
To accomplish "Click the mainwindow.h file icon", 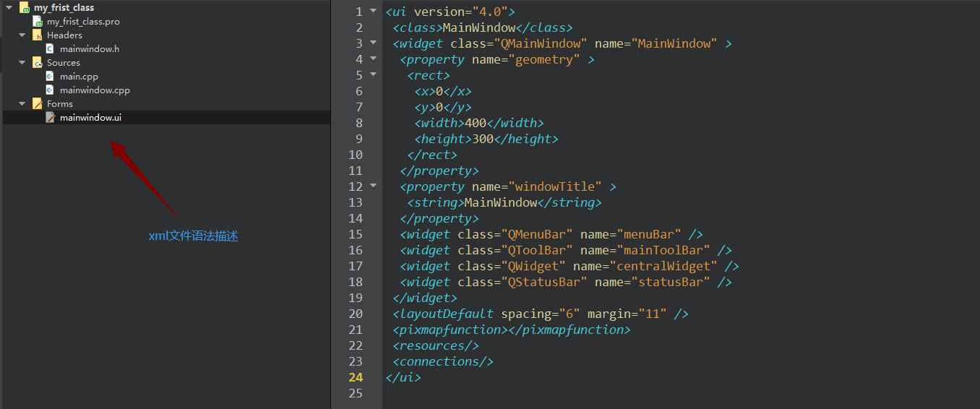I will [x=50, y=49].
